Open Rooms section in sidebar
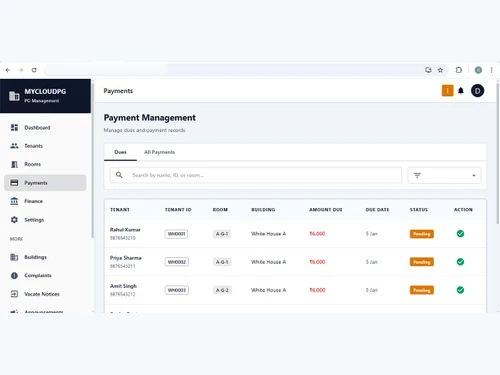 45,164
